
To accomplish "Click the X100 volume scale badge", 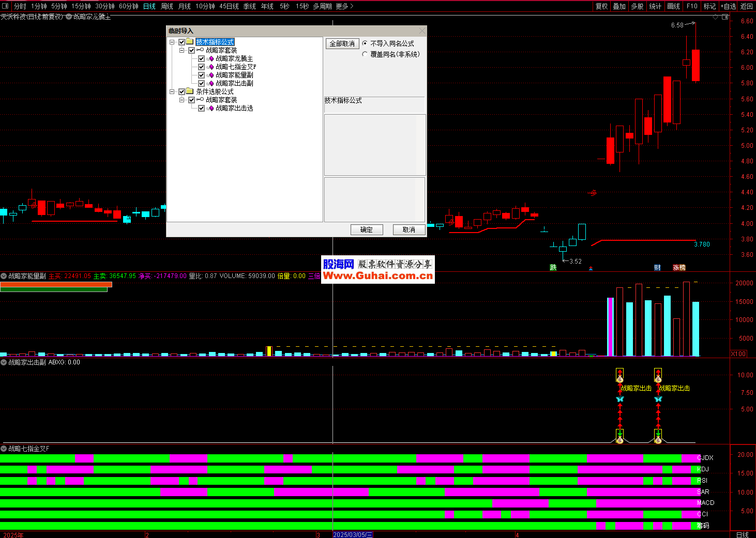I will click(x=738, y=353).
